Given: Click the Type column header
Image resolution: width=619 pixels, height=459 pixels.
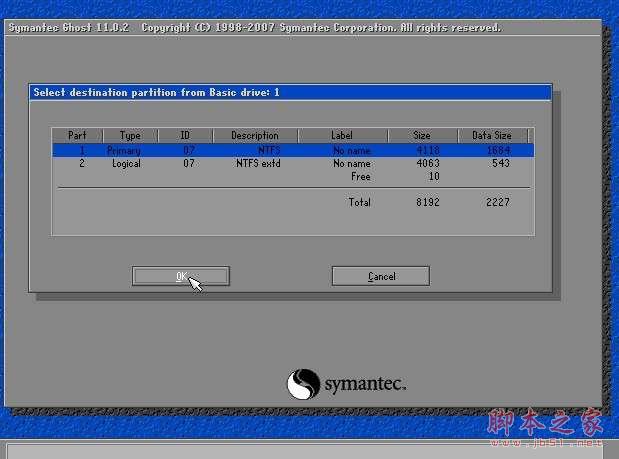Looking at the screenshot, I should pyautogui.click(x=130, y=135).
